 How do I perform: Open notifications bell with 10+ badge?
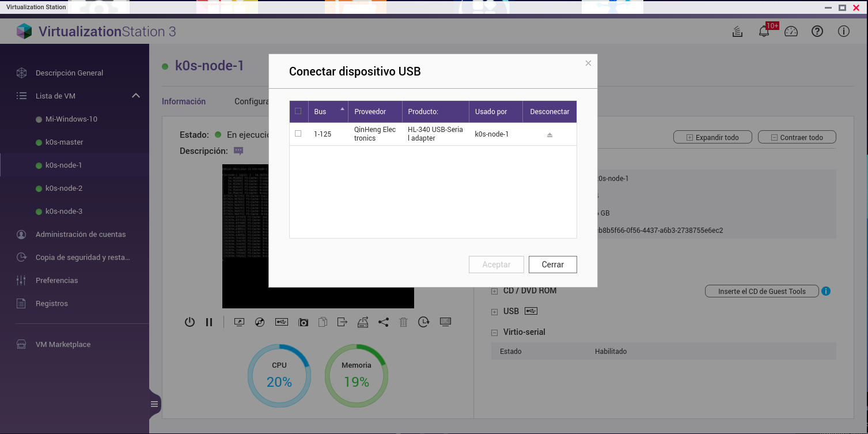(x=764, y=31)
